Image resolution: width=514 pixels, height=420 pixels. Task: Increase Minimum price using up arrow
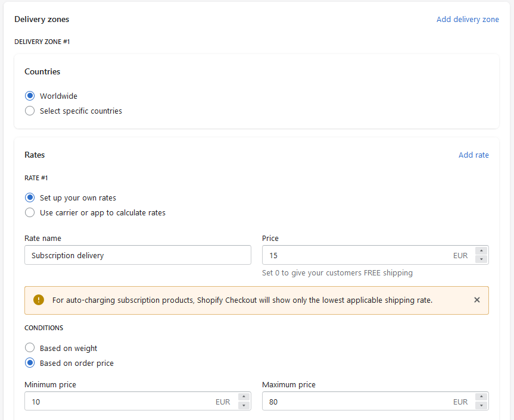[x=244, y=397]
